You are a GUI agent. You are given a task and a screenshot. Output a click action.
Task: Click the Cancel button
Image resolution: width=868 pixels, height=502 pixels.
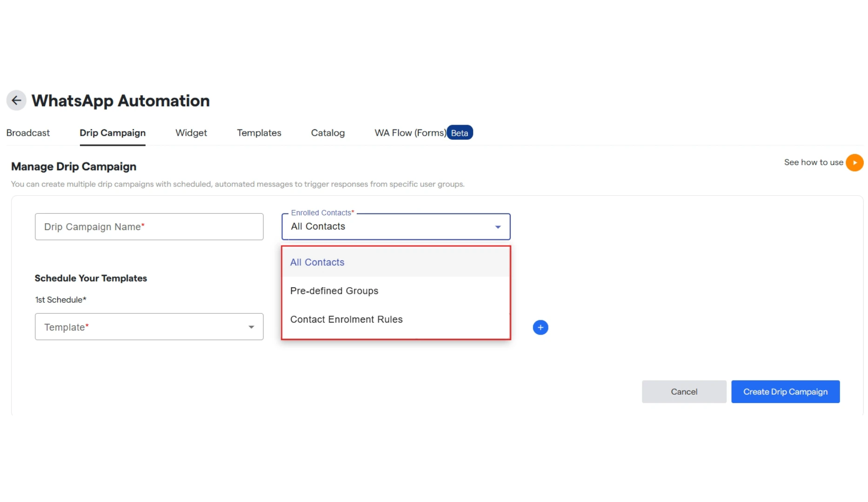pos(684,392)
